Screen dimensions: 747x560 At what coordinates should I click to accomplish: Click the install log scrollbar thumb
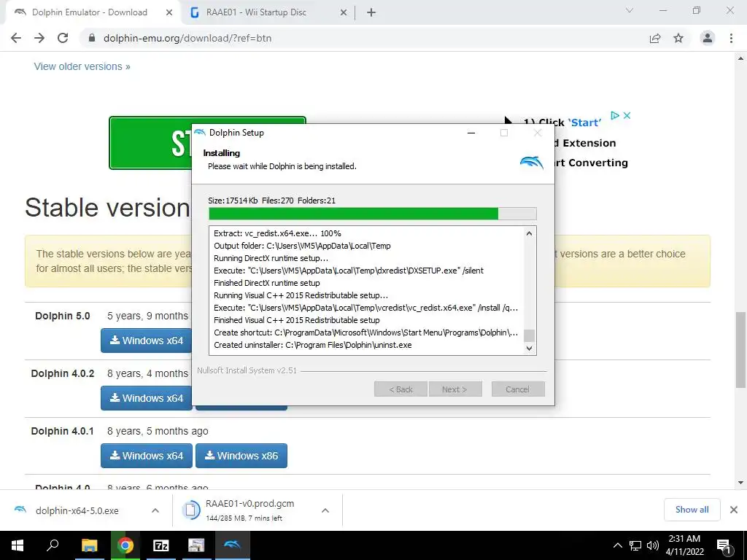pyautogui.click(x=529, y=335)
